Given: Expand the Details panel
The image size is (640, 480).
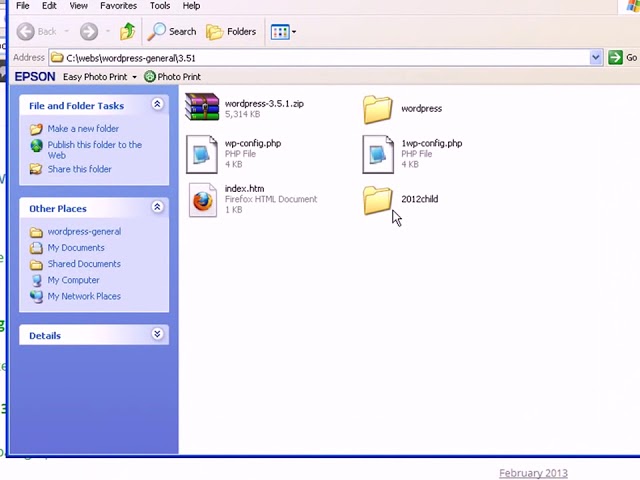Looking at the screenshot, I should pos(157,334).
